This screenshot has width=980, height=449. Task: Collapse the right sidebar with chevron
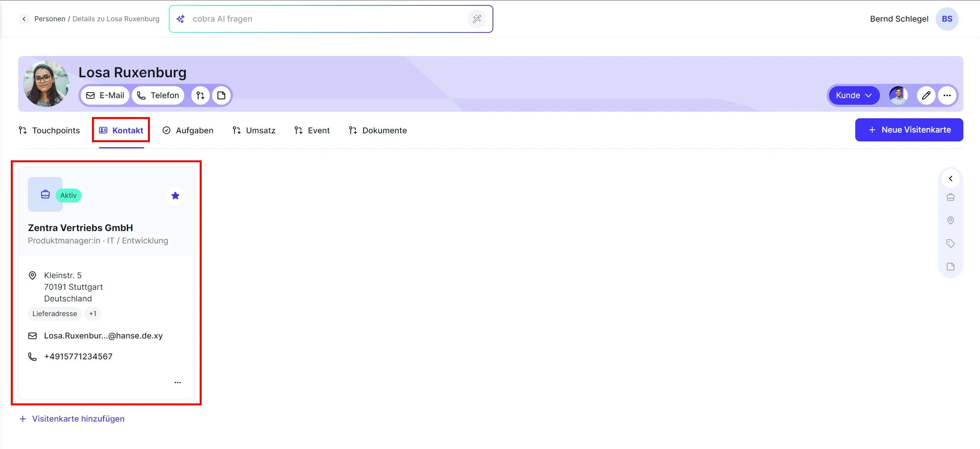(x=950, y=179)
